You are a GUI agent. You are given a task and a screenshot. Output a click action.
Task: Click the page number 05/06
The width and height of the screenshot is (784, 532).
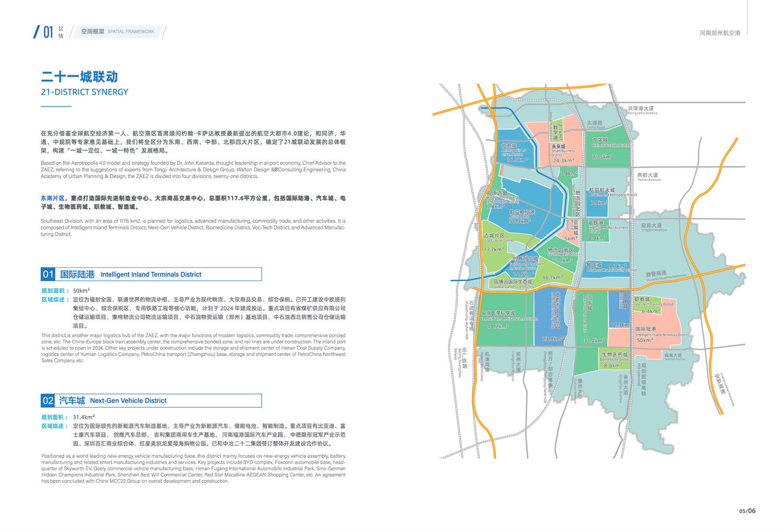click(747, 511)
